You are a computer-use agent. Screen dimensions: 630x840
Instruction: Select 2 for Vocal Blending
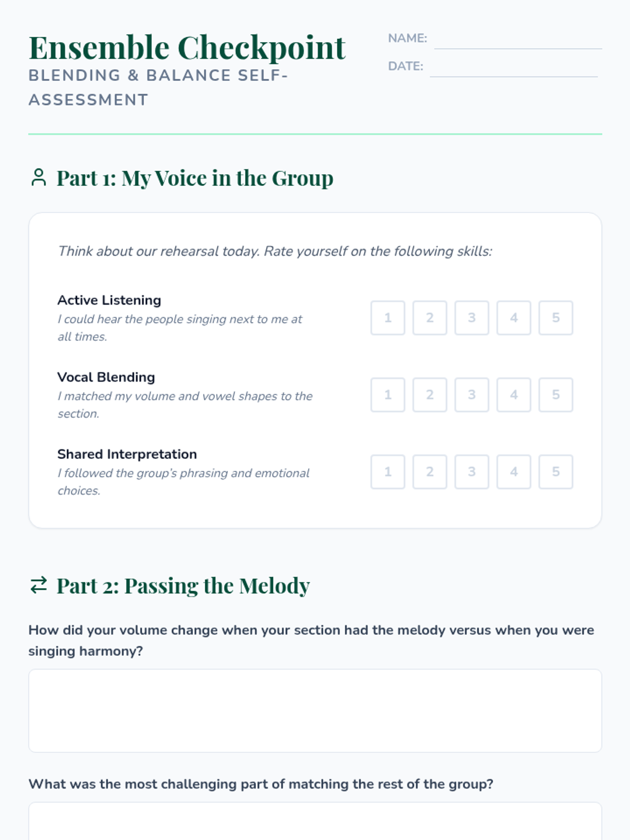click(x=429, y=395)
